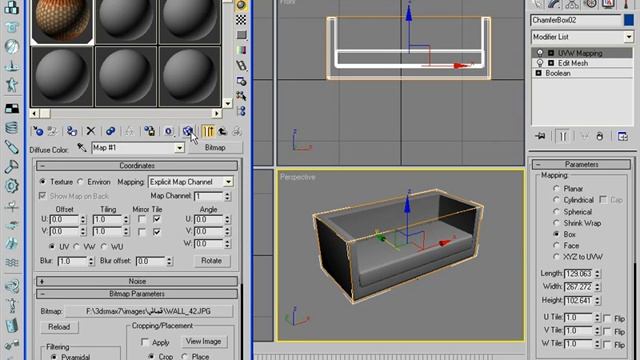The image size is (640, 360).
Task: Open Configure Modifier Sets icon
Action: [622, 136]
